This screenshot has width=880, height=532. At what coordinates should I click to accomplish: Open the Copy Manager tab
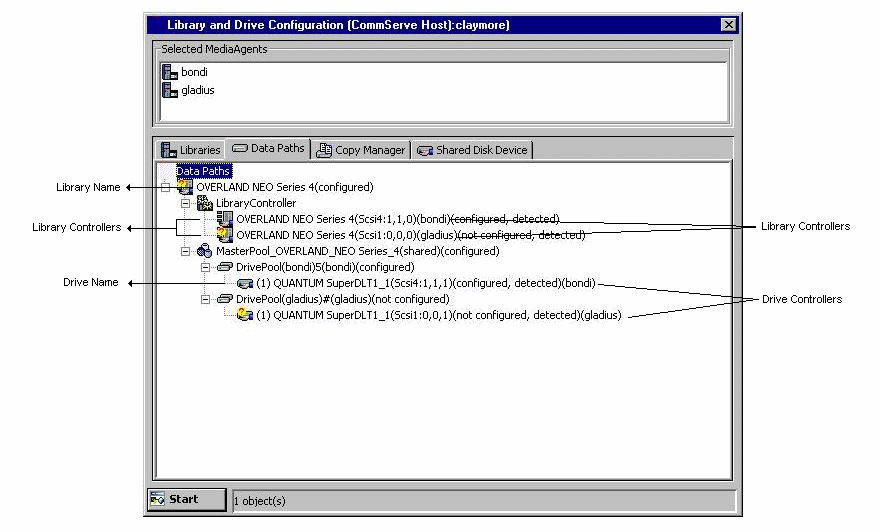coord(360,150)
